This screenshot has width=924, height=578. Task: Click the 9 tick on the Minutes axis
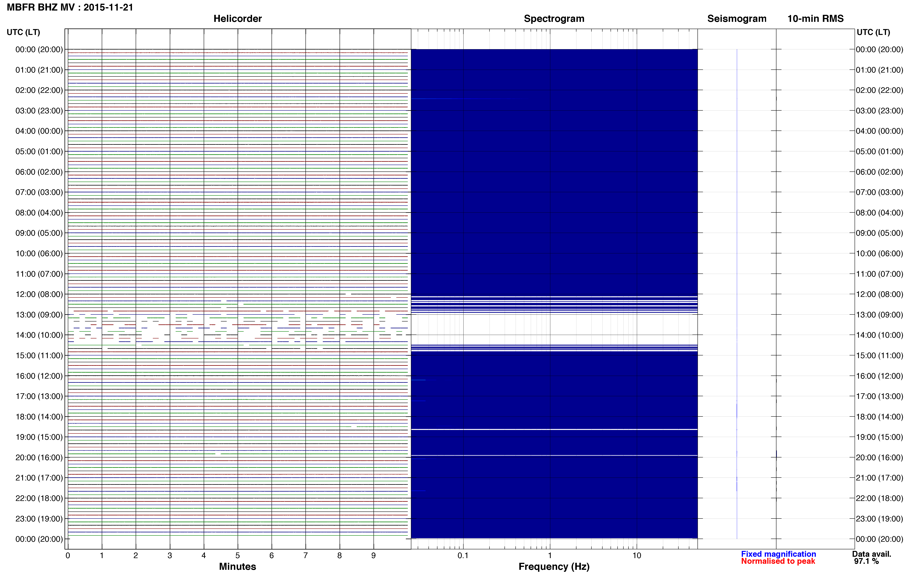tap(373, 556)
